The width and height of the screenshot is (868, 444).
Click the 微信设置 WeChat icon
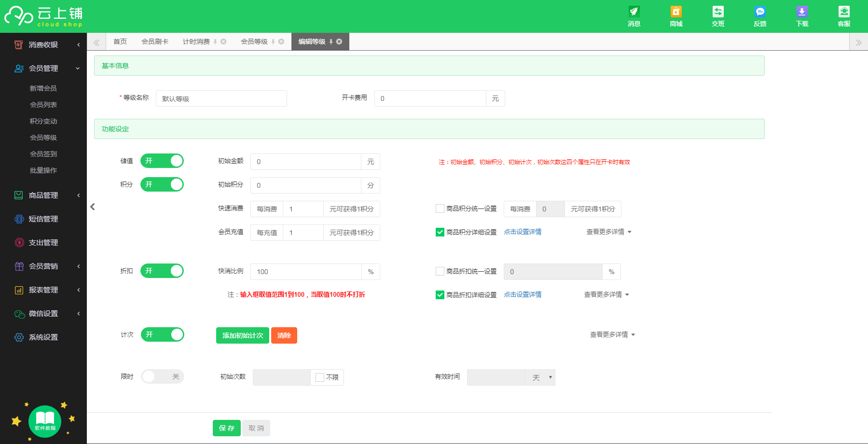pos(19,314)
